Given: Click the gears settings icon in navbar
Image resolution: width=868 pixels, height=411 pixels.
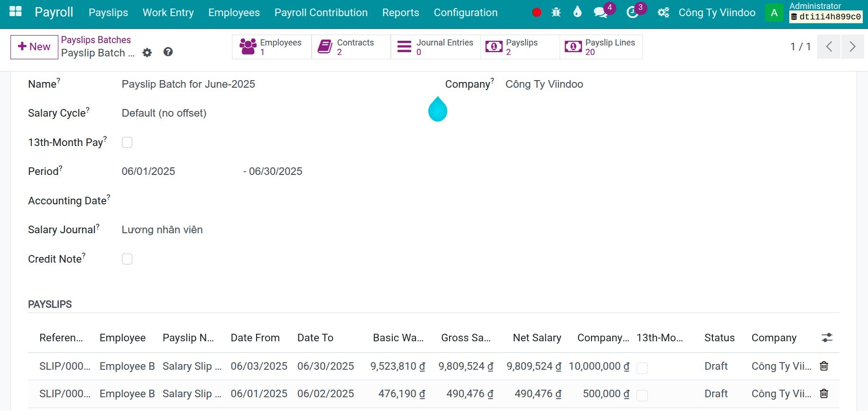Looking at the screenshot, I should pyautogui.click(x=663, y=13).
